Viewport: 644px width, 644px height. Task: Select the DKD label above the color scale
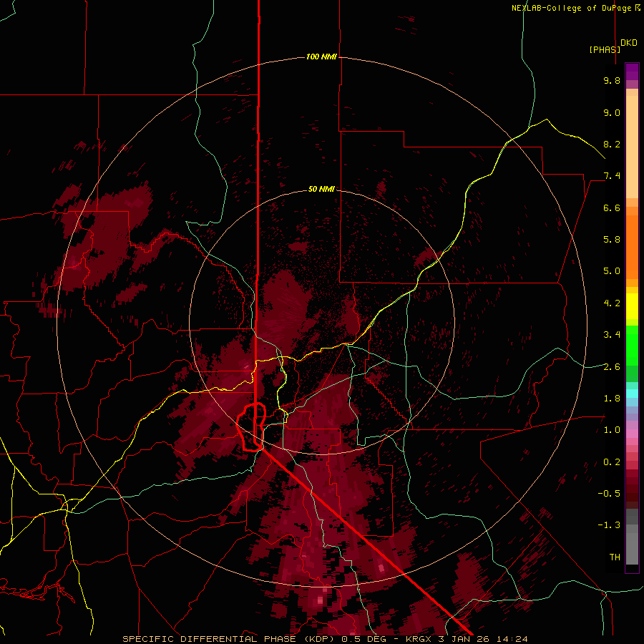pyautogui.click(x=629, y=43)
